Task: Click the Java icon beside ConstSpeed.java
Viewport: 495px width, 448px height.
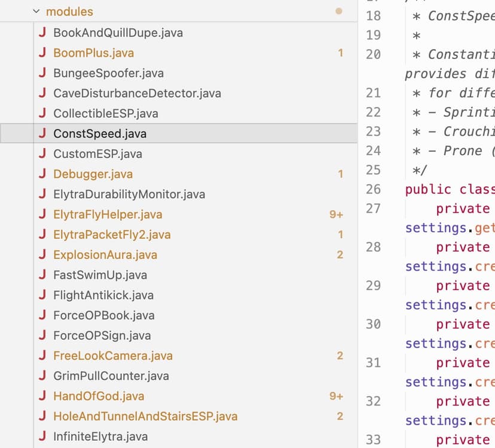Action: [42, 134]
